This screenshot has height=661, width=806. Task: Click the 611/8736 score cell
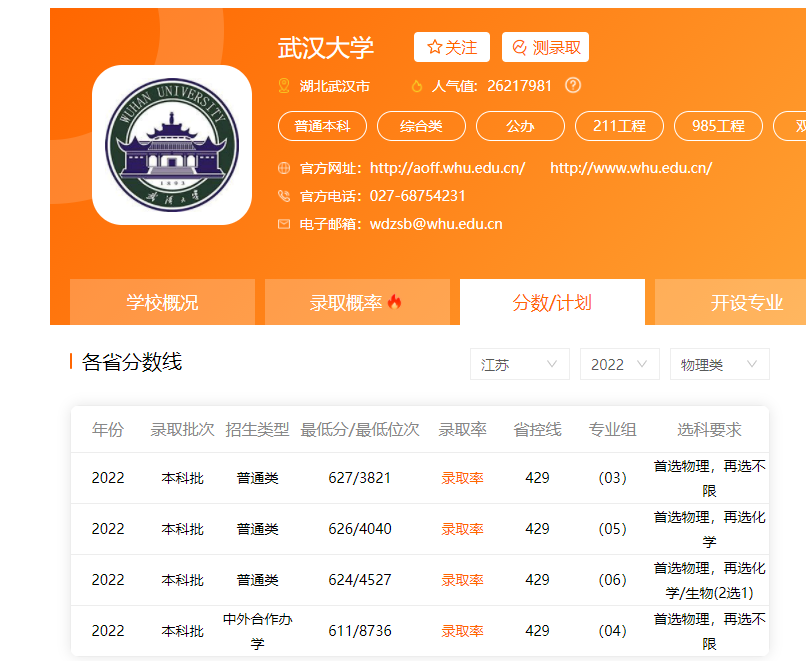pos(360,631)
